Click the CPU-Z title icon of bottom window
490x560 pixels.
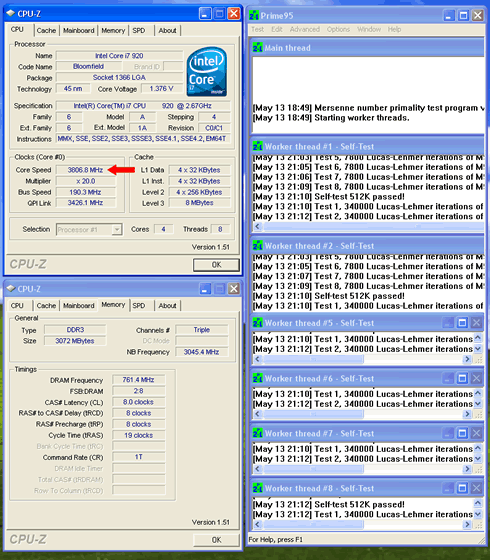11,289
